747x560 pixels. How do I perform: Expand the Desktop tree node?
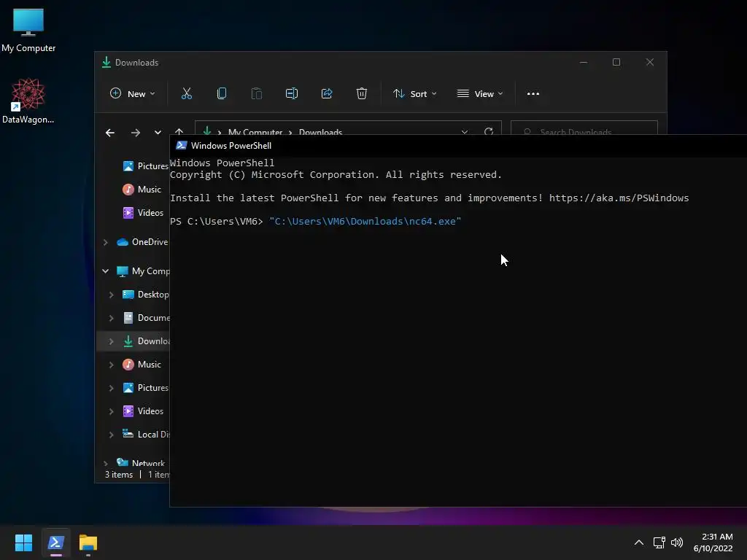click(x=111, y=295)
